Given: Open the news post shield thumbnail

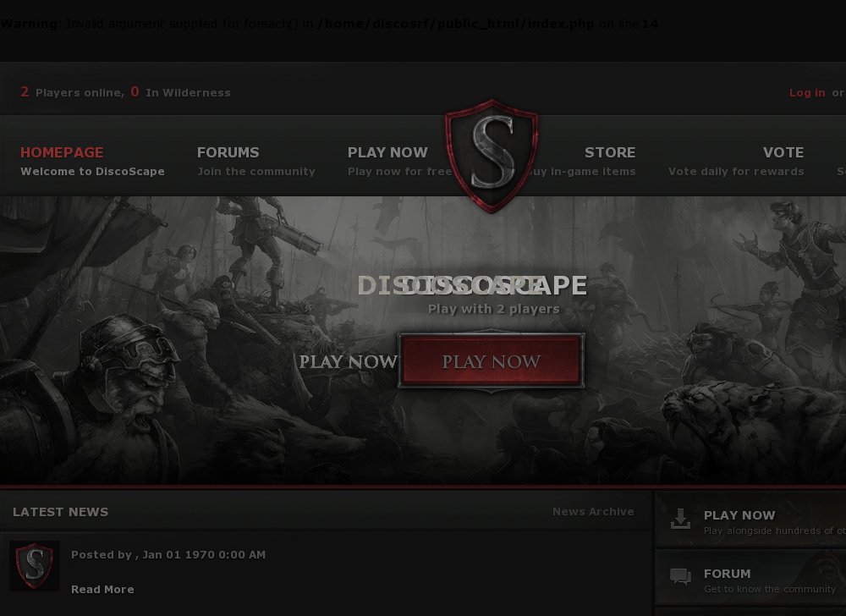Looking at the screenshot, I should [35, 566].
